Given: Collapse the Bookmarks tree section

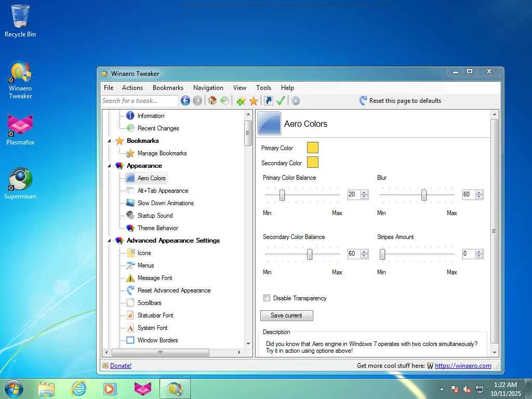Looking at the screenshot, I should 109,141.
